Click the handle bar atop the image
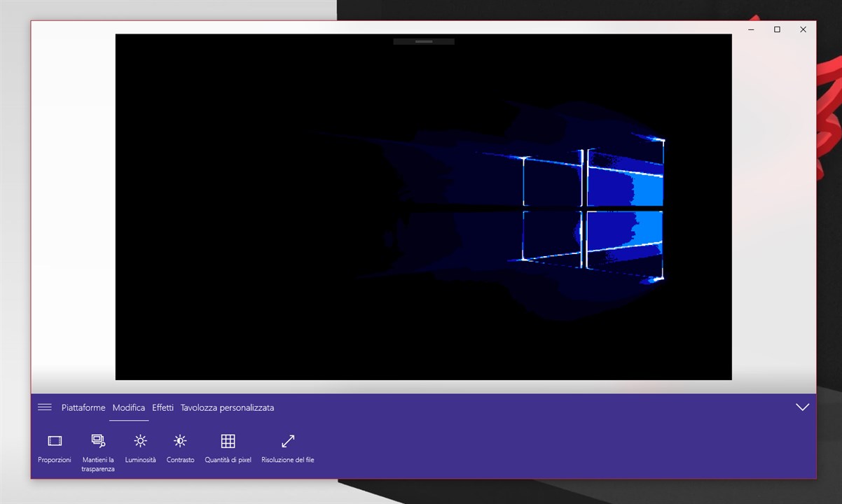Viewport: 842px width, 504px height. click(x=424, y=42)
